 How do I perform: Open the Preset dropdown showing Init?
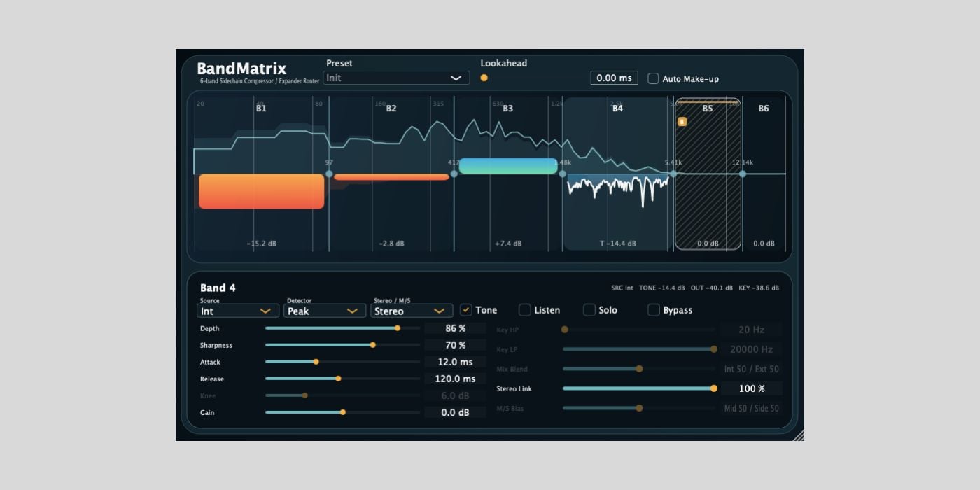(x=396, y=78)
